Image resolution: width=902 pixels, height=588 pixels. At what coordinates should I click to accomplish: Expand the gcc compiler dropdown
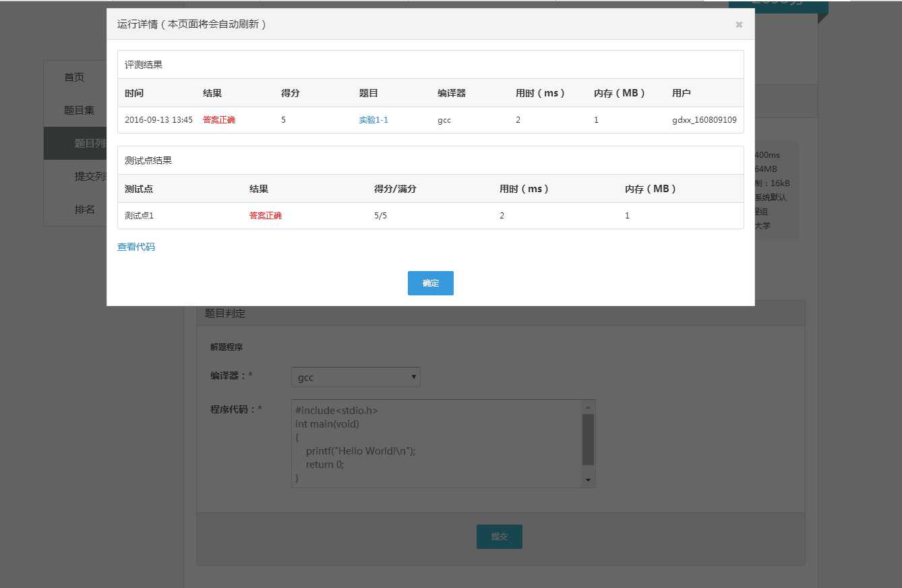click(x=356, y=377)
